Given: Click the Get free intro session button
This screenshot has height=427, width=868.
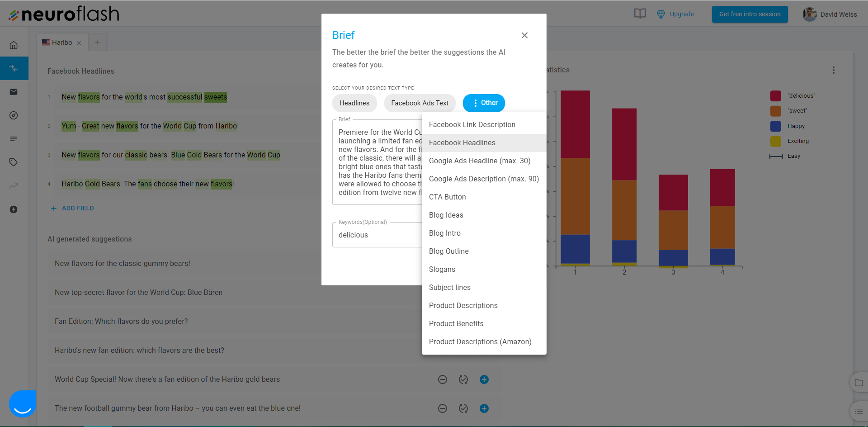Looking at the screenshot, I should click(x=750, y=14).
